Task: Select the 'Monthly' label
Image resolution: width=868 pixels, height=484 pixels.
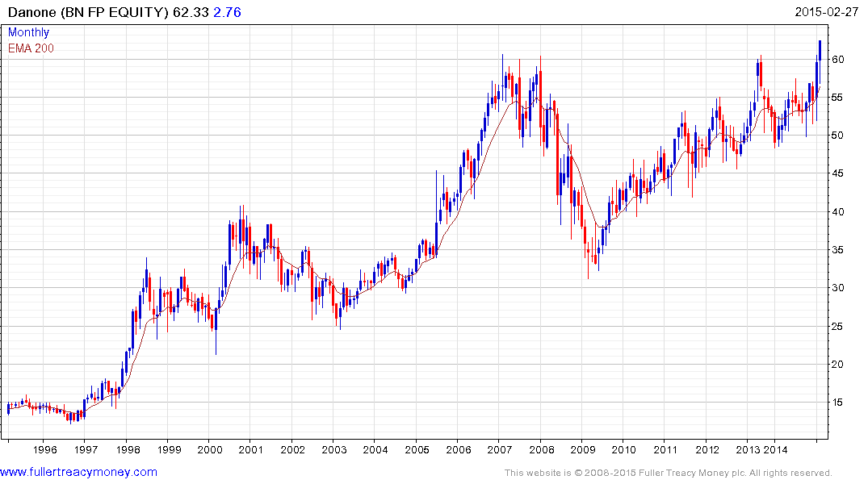Action: click(x=29, y=32)
